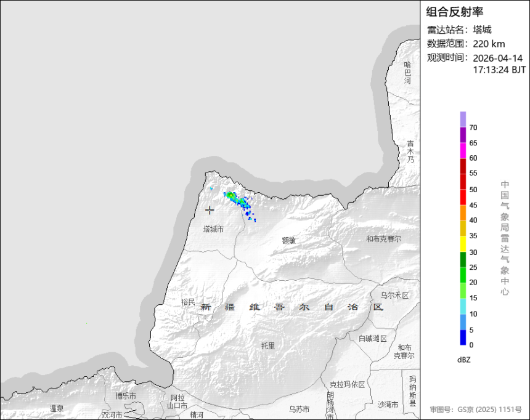Click the 塔城市 map label
Screen dimensions: 530x420
point(213,230)
